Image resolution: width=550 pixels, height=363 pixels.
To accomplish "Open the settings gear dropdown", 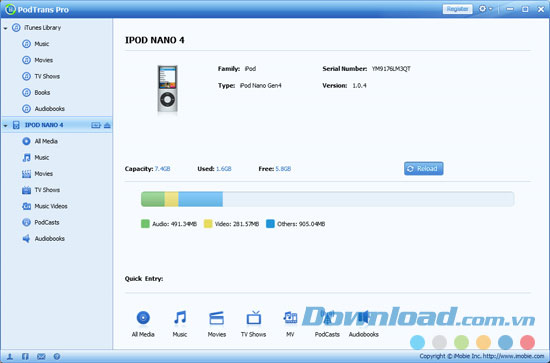I will pyautogui.click(x=485, y=9).
